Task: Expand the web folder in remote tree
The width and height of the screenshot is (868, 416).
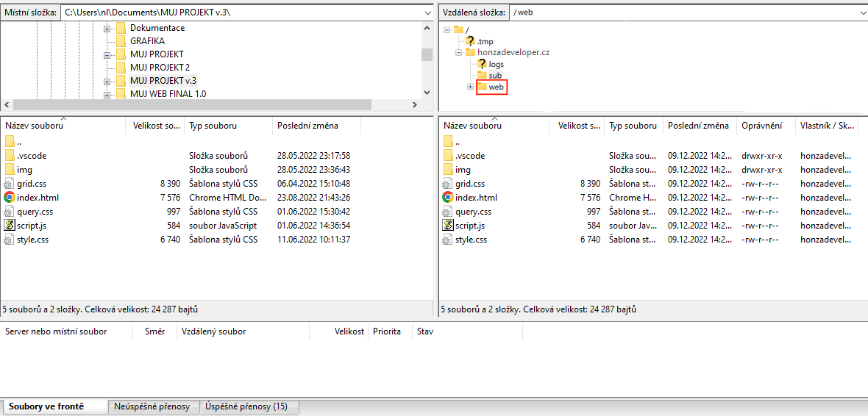Action: point(470,87)
